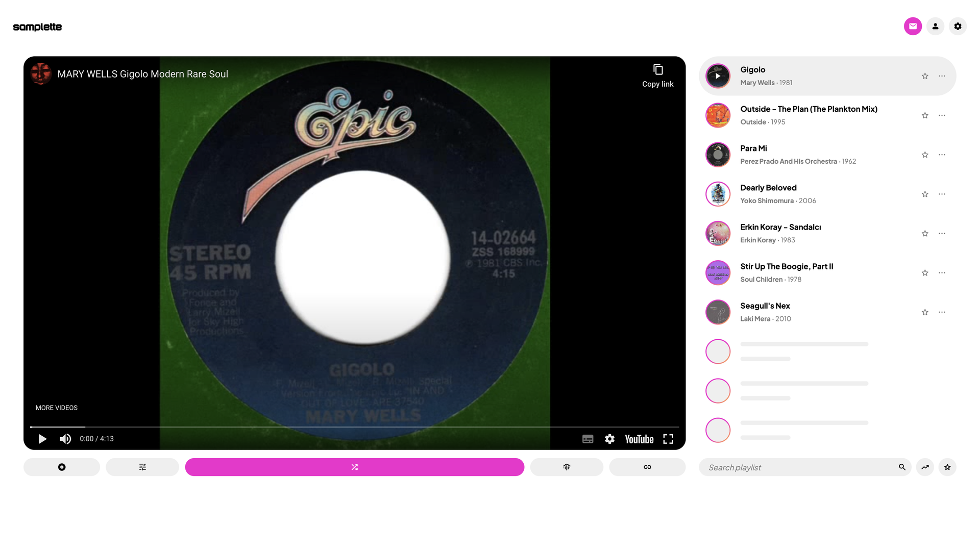Open more options for Stir Up The Boogie
Image resolution: width=980 pixels, height=551 pixels.
pos(942,272)
